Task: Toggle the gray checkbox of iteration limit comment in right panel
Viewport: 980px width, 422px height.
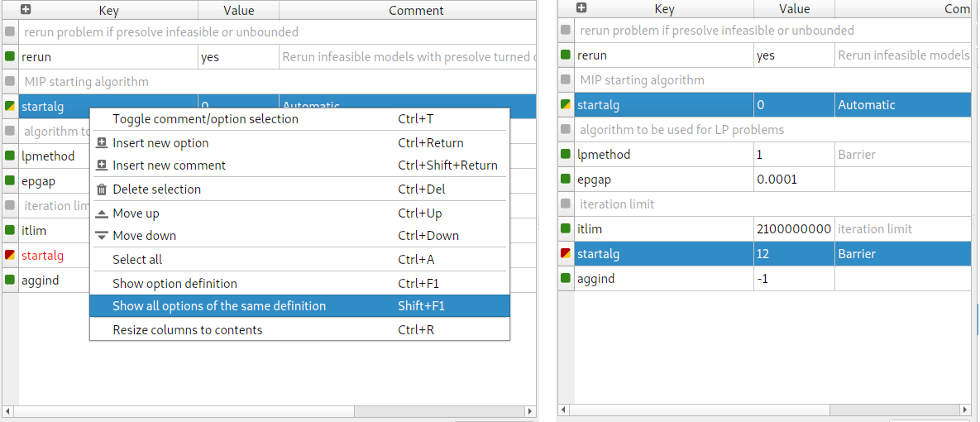Action: point(566,204)
